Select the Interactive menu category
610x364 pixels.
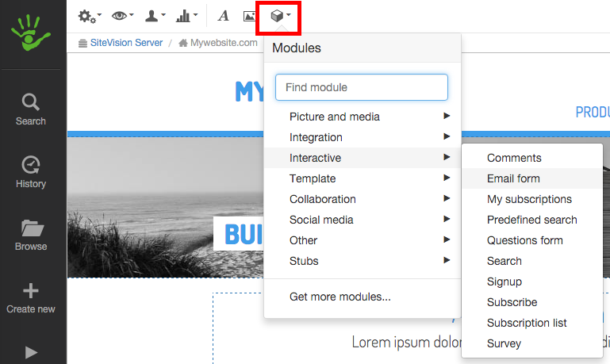tap(363, 158)
